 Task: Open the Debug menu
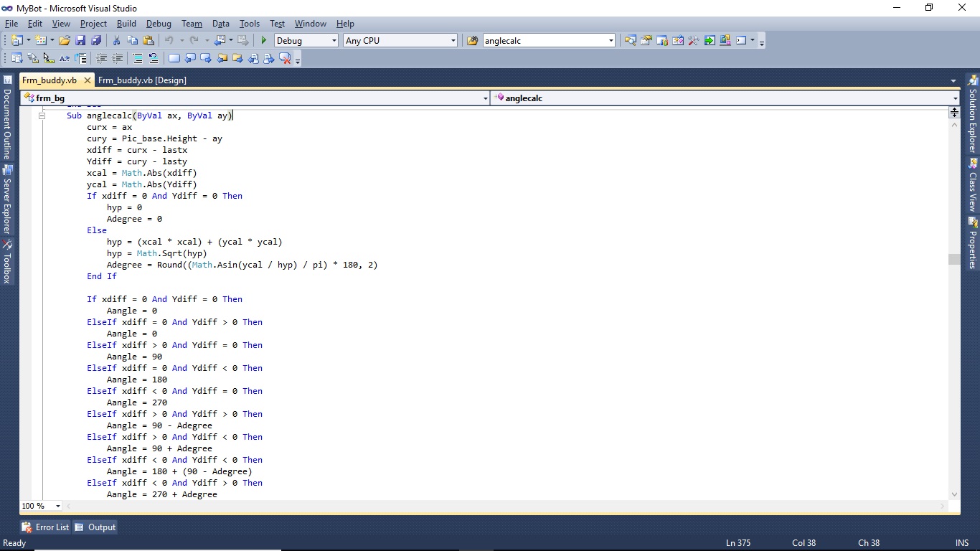[x=159, y=24]
